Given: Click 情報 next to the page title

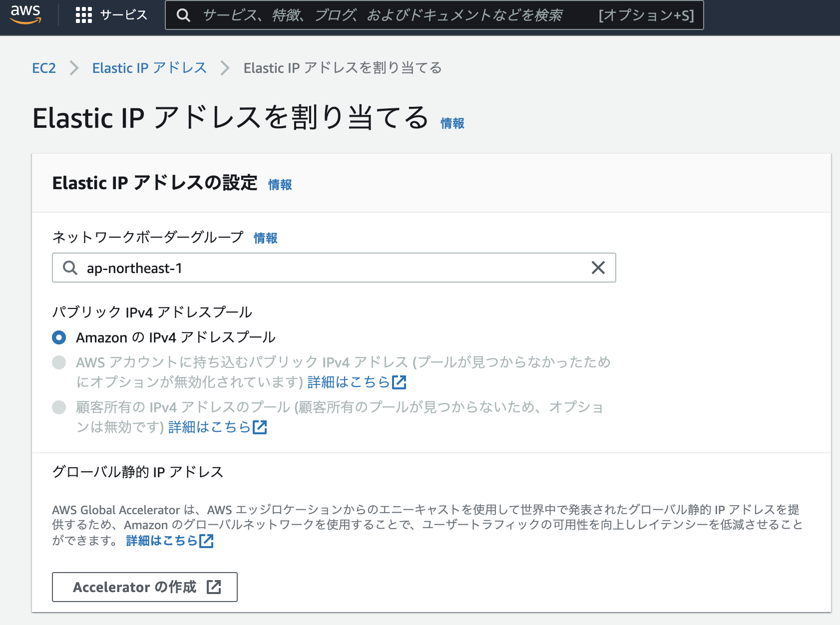Looking at the screenshot, I should click(451, 123).
